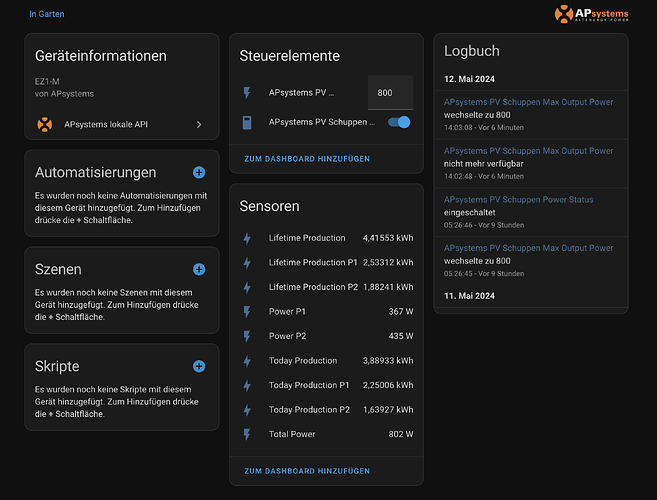Click the Total Power sensor icon
This screenshot has width=657, height=500.
click(x=247, y=434)
